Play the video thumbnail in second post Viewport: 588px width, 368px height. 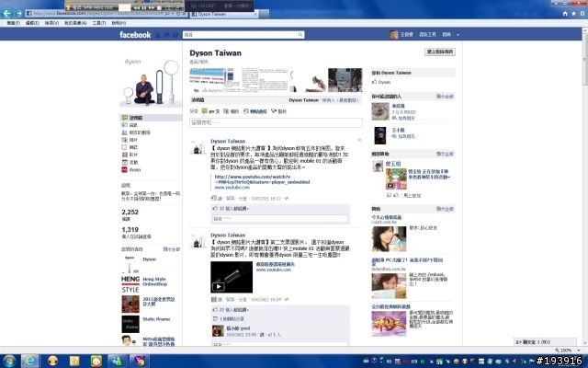pyautogui.click(x=232, y=277)
